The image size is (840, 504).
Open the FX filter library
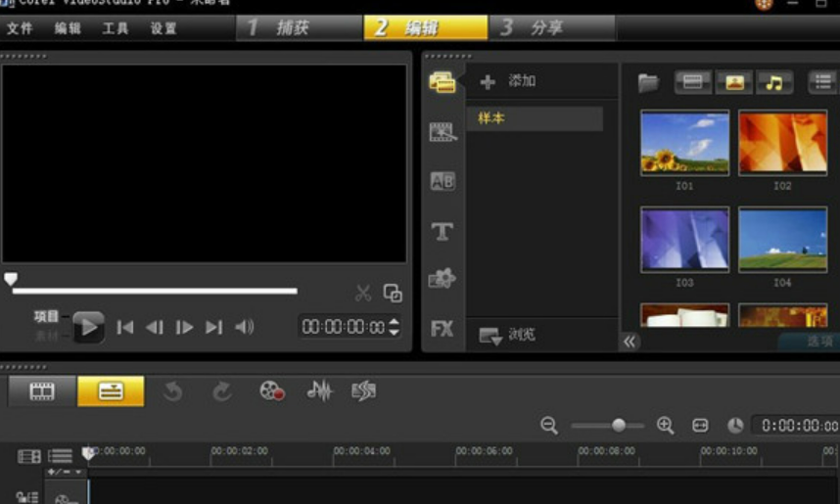pyautogui.click(x=443, y=329)
